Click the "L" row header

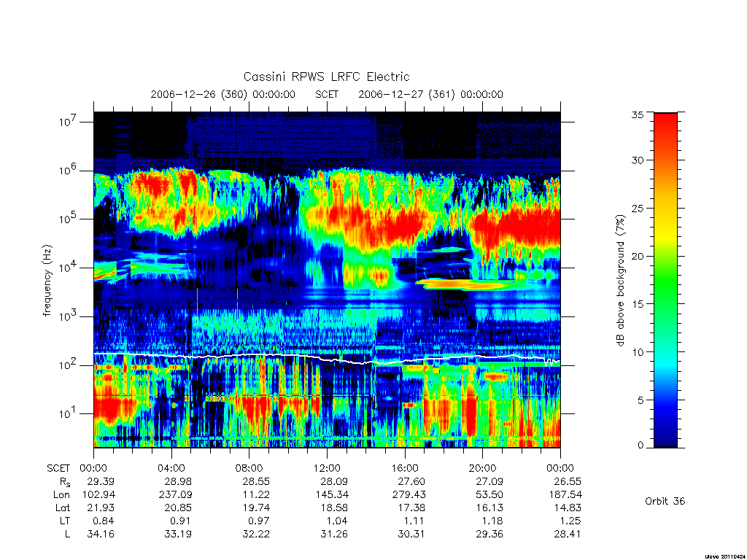click(x=67, y=534)
